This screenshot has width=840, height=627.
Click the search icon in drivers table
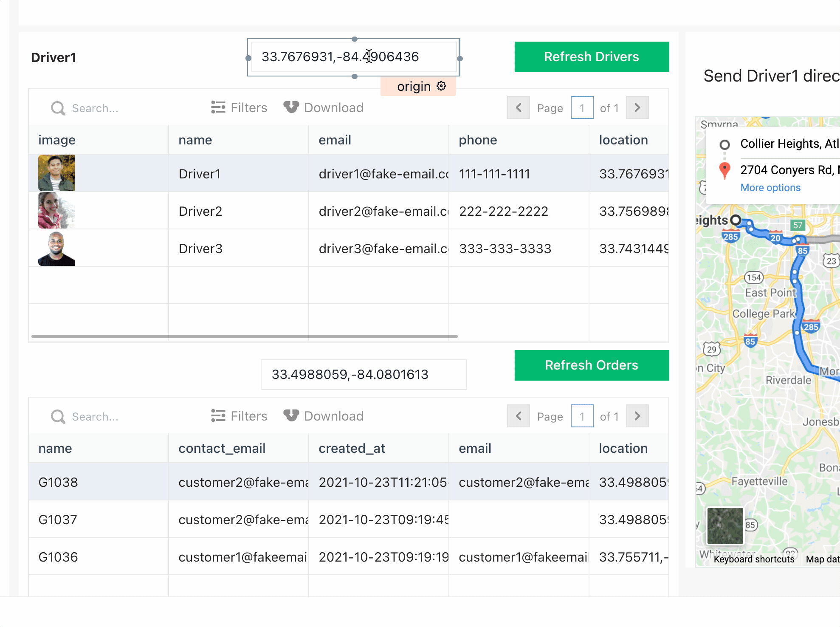tap(58, 108)
